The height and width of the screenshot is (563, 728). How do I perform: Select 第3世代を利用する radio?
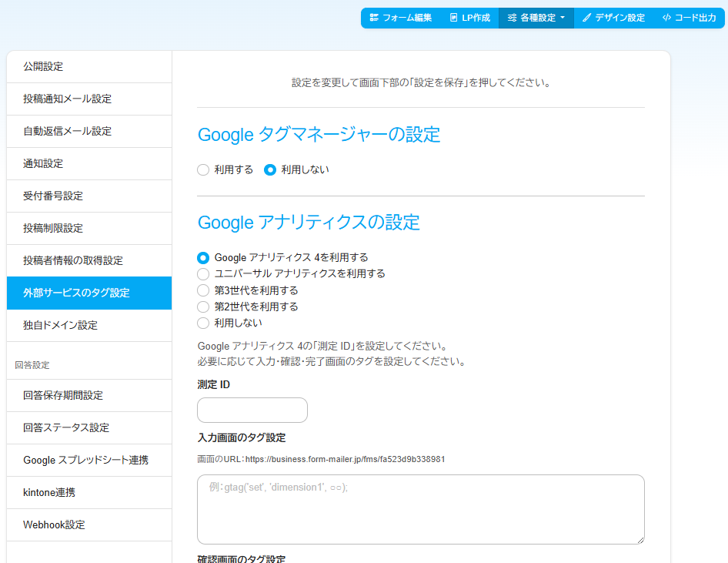click(203, 291)
